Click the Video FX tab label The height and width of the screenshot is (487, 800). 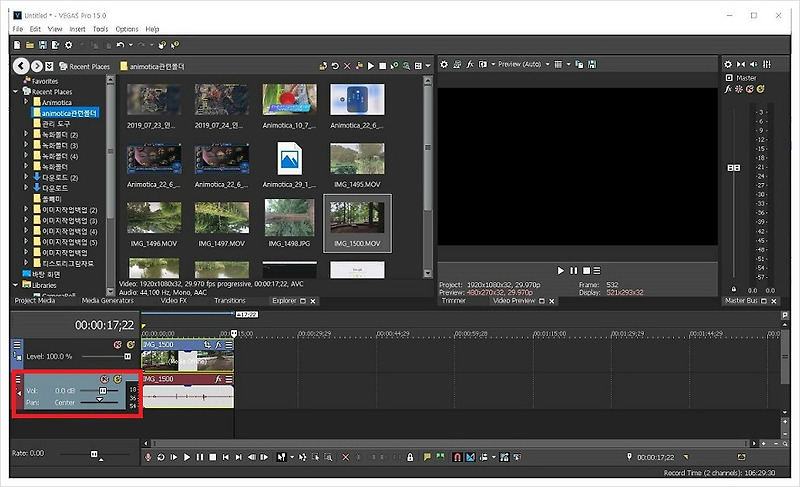[x=174, y=300]
